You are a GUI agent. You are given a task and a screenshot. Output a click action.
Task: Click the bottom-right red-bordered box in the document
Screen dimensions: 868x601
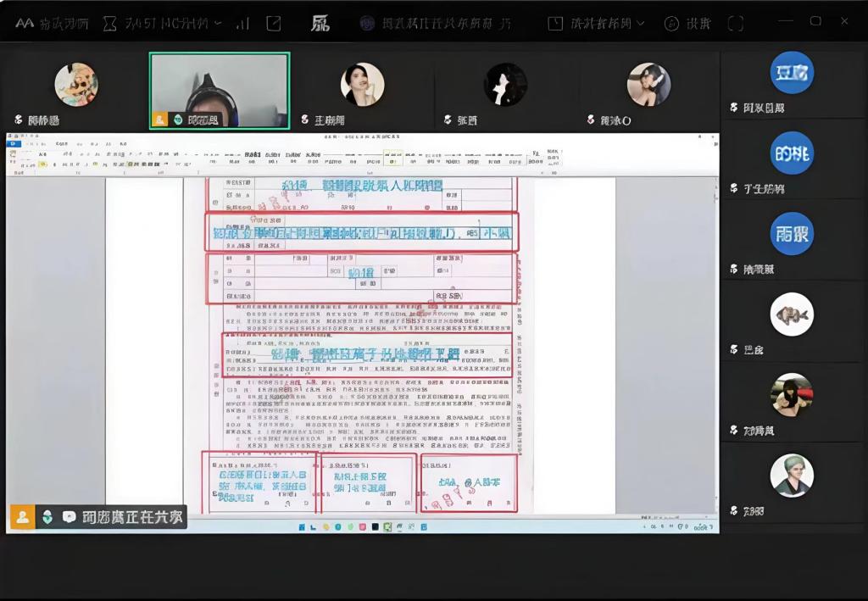469,482
